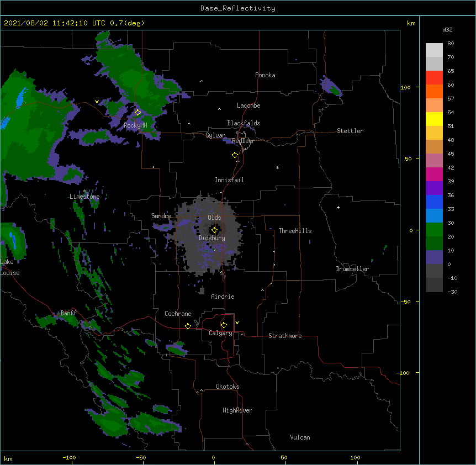Click the purple 36-39 dBZ legend swatch
This screenshot has width=476, height=465.
click(x=434, y=188)
